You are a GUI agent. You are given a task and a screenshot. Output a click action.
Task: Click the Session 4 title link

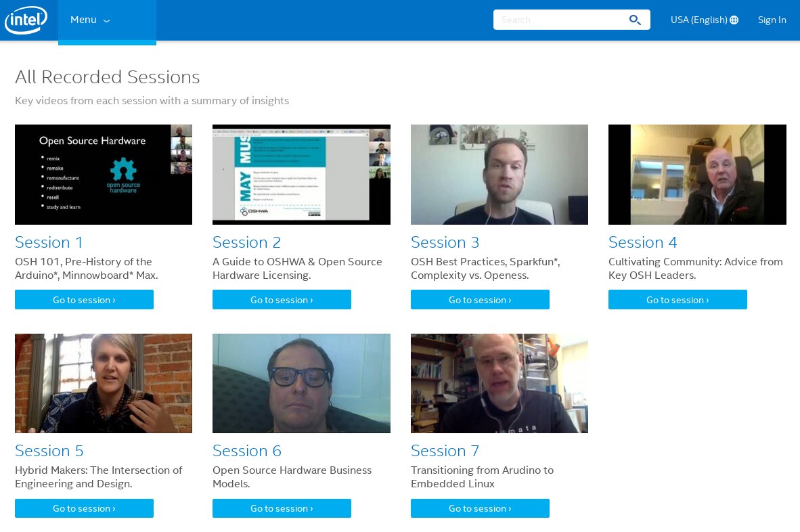pos(643,242)
